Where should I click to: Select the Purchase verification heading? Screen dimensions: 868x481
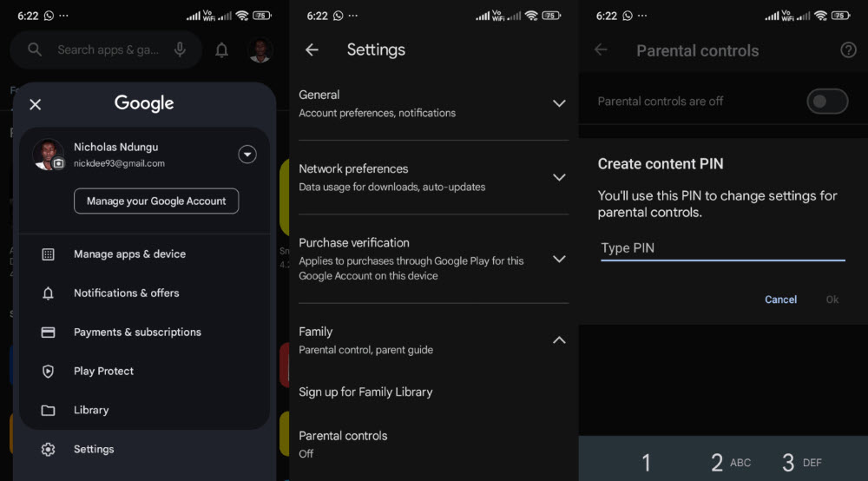click(x=354, y=243)
